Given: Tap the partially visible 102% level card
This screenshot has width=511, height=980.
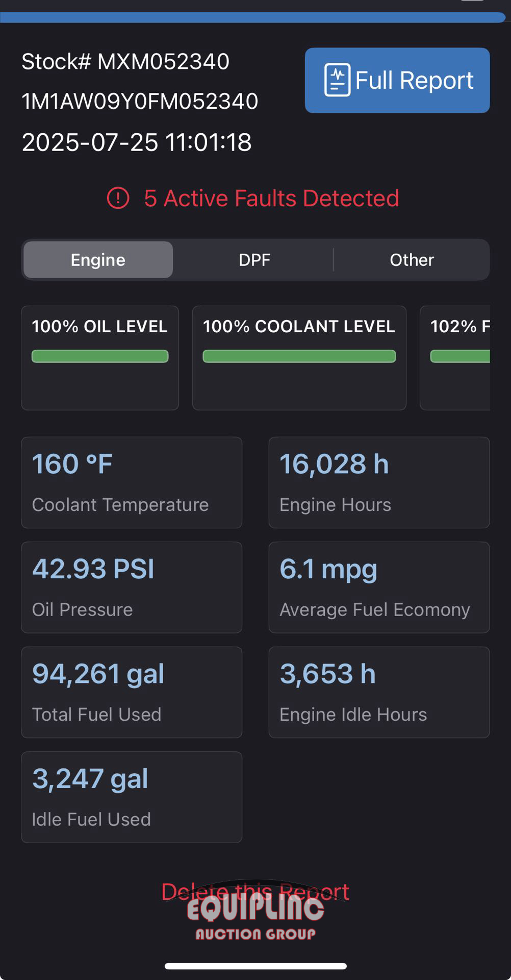Looking at the screenshot, I should click(455, 357).
